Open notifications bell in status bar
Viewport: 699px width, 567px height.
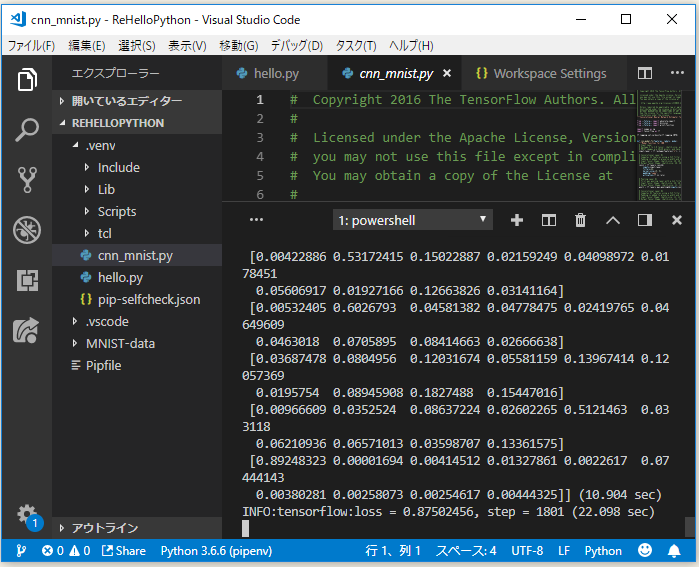coord(674,551)
